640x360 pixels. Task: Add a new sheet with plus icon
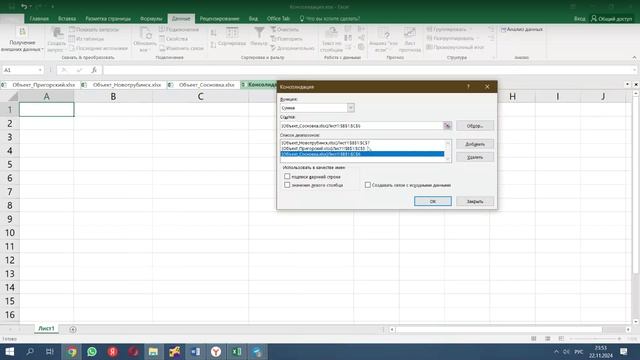point(73,329)
